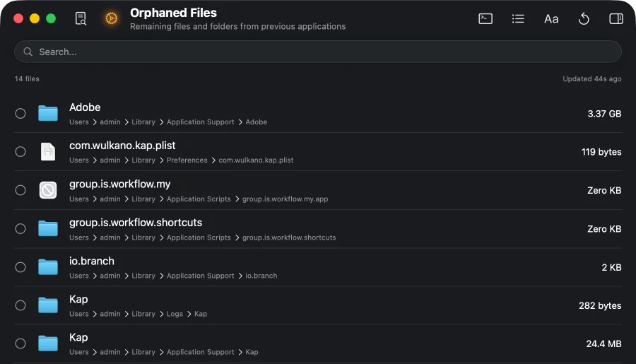Click the Adobe folder icon

(x=48, y=113)
